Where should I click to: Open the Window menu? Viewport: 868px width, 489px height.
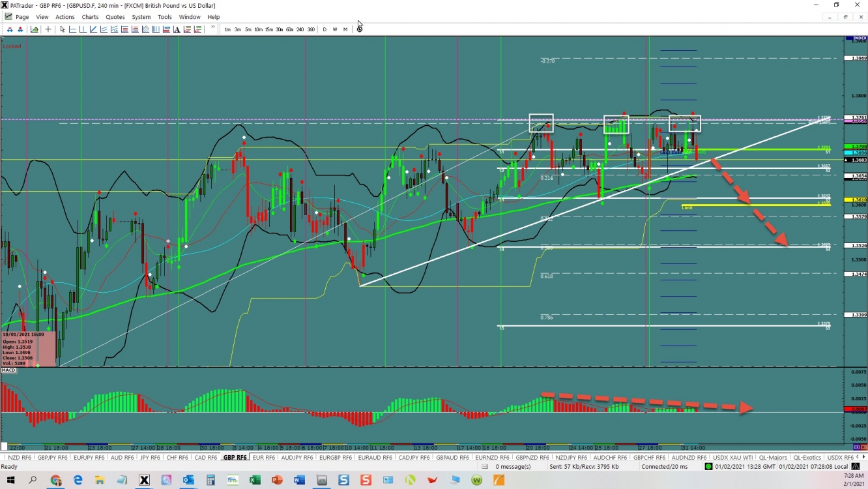(190, 17)
